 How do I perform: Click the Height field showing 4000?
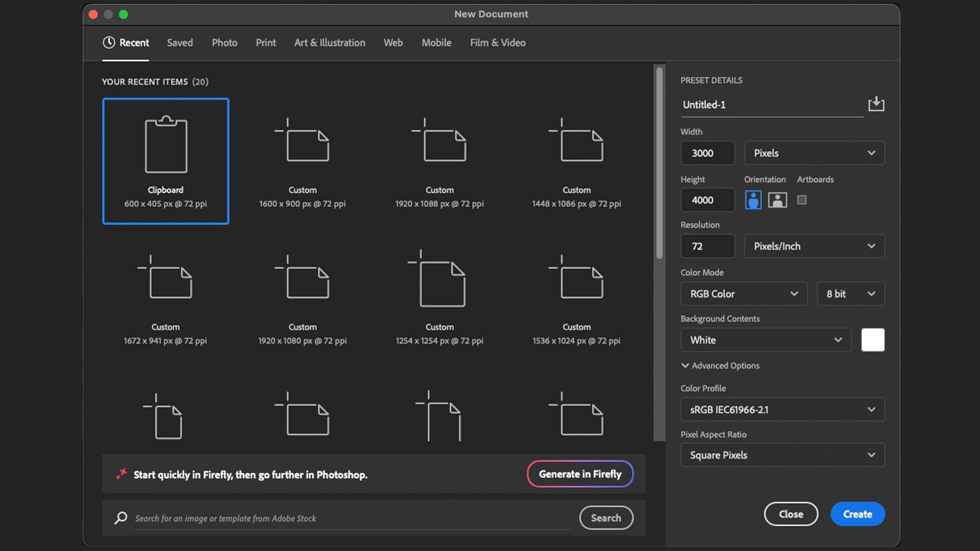(x=707, y=200)
